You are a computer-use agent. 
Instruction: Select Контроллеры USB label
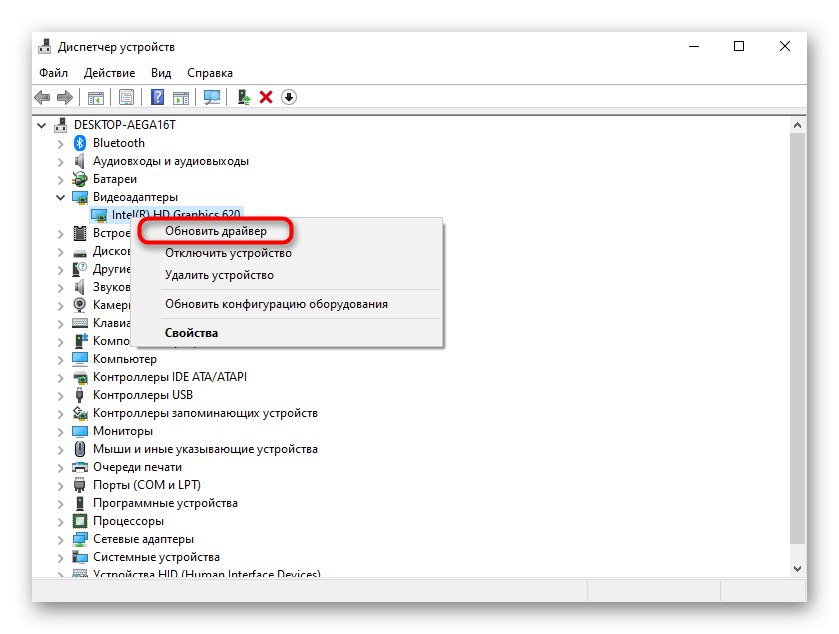(143, 395)
